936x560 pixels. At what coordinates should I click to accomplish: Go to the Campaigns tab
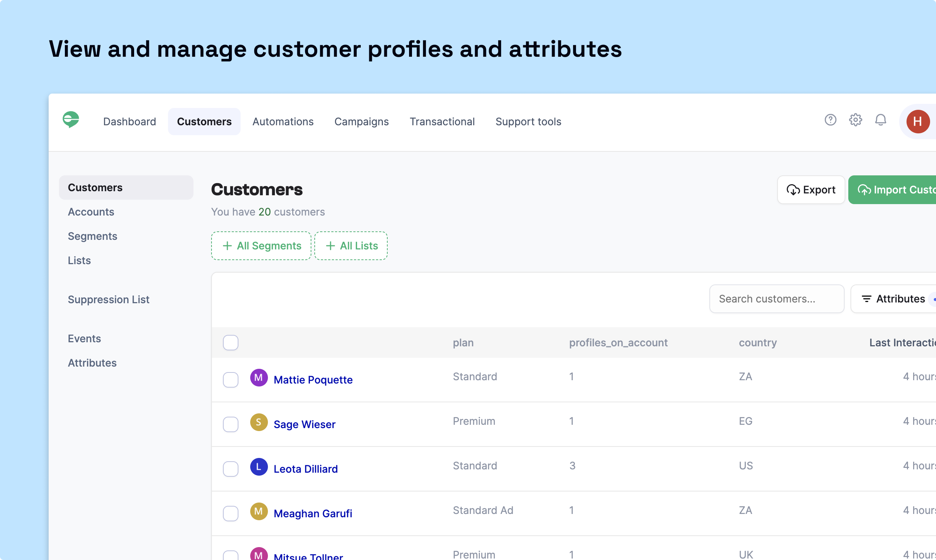click(x=361, y=122)
